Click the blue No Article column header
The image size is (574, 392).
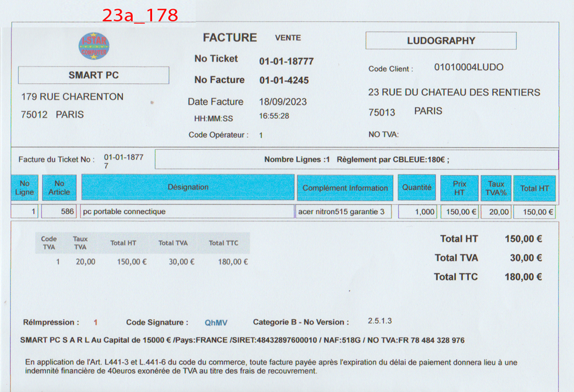[x=59, y=188]
